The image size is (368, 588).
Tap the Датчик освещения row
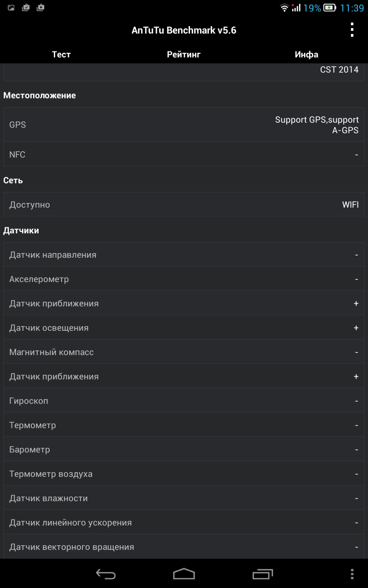coord(184,328)
